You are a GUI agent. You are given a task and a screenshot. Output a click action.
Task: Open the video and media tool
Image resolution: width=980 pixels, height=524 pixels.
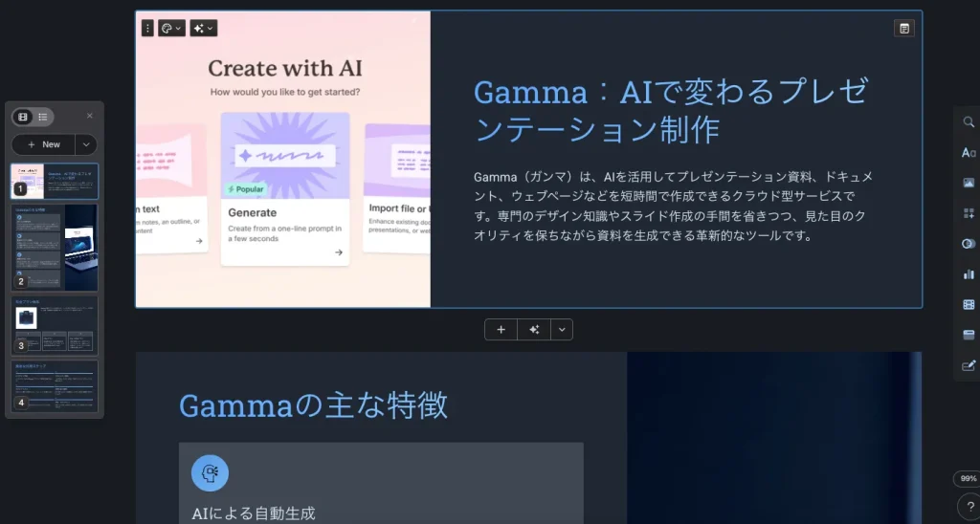click(969, 305)
